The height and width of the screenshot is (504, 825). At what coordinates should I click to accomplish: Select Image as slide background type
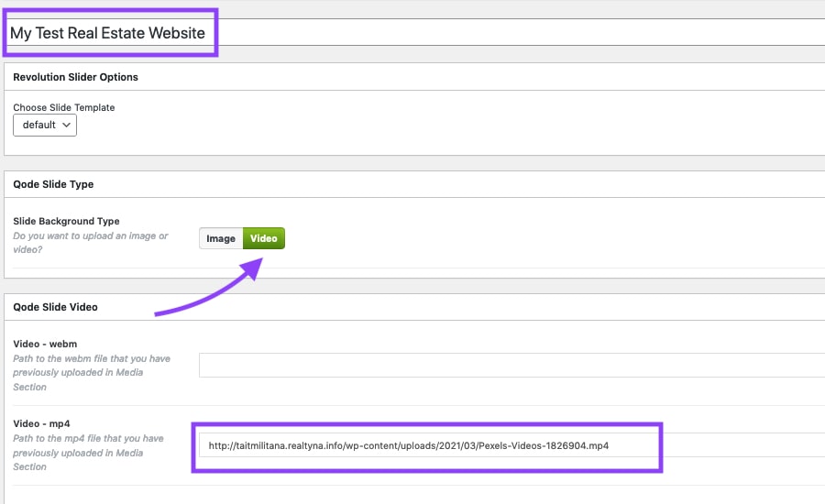[x=221, y=238]
